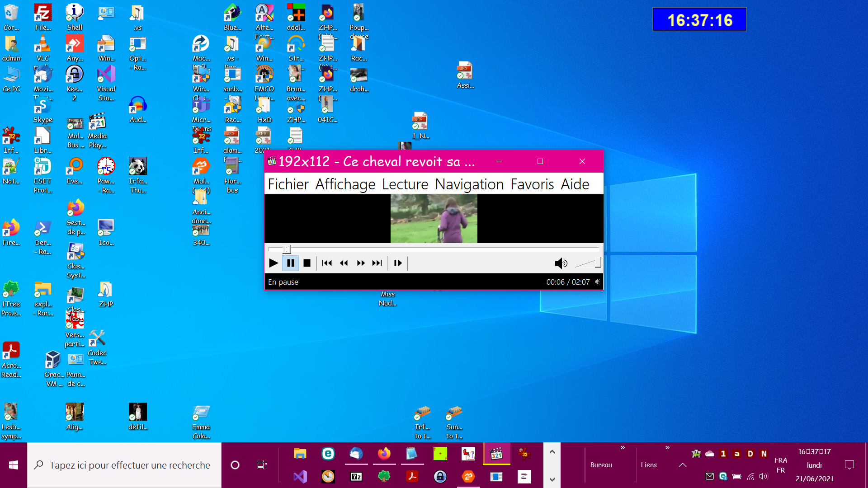Click the system volume tray icon
The image size is (868, 488).
pos(764,476)
